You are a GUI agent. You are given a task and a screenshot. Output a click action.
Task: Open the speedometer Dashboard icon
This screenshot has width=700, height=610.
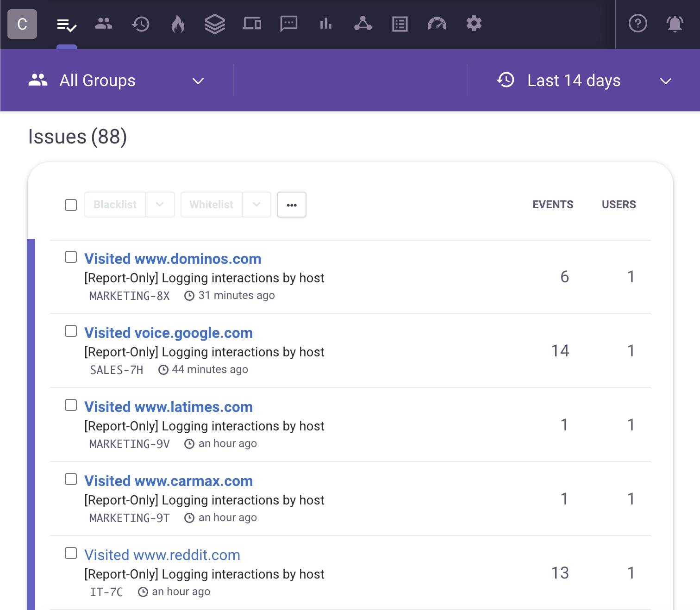(437, 24)
